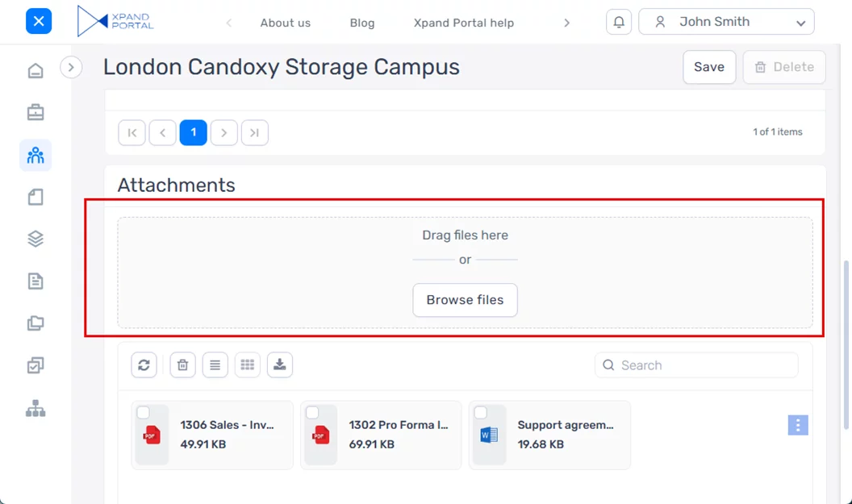Open the home icon in sidebar
The width and height of the screenshot is (852, 504).
pos(35,71)
